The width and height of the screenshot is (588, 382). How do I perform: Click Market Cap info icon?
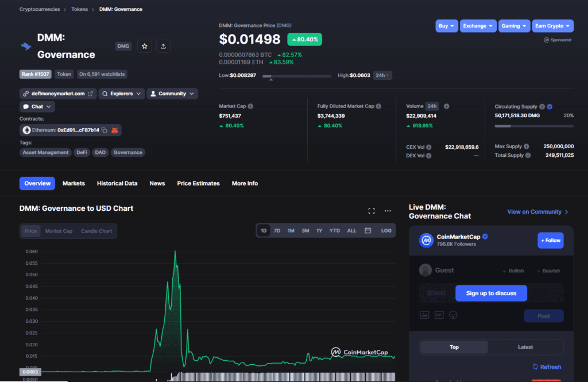(250, 106)
